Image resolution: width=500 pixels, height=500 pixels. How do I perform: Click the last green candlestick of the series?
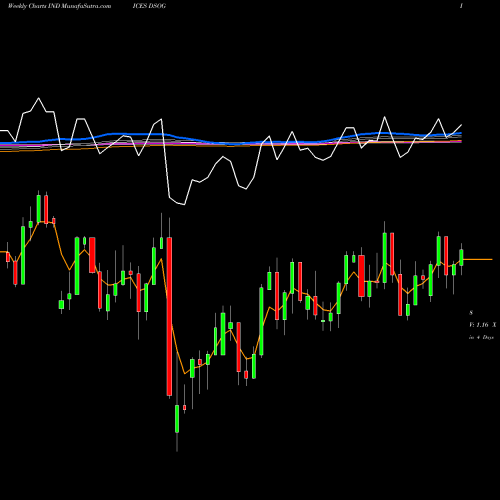click(461, 257)
